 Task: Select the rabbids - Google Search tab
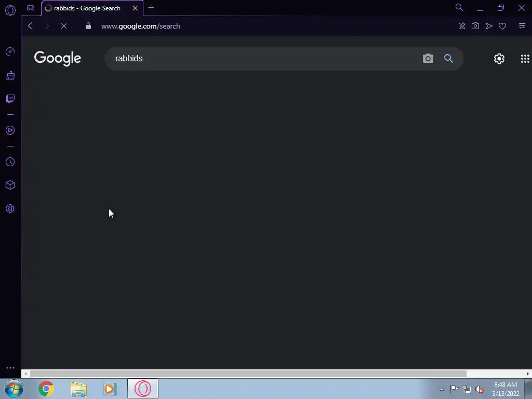coord(87,8)
